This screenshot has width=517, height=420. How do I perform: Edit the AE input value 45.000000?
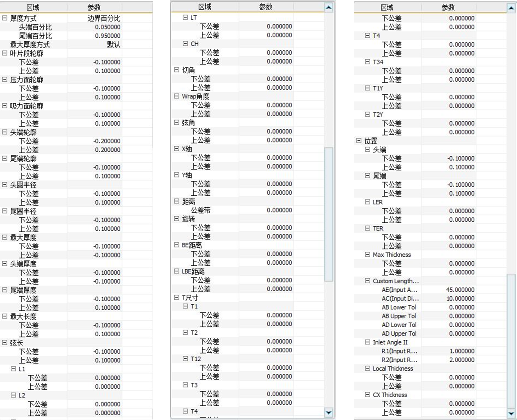pyautogui.click(x=460, y=289)
